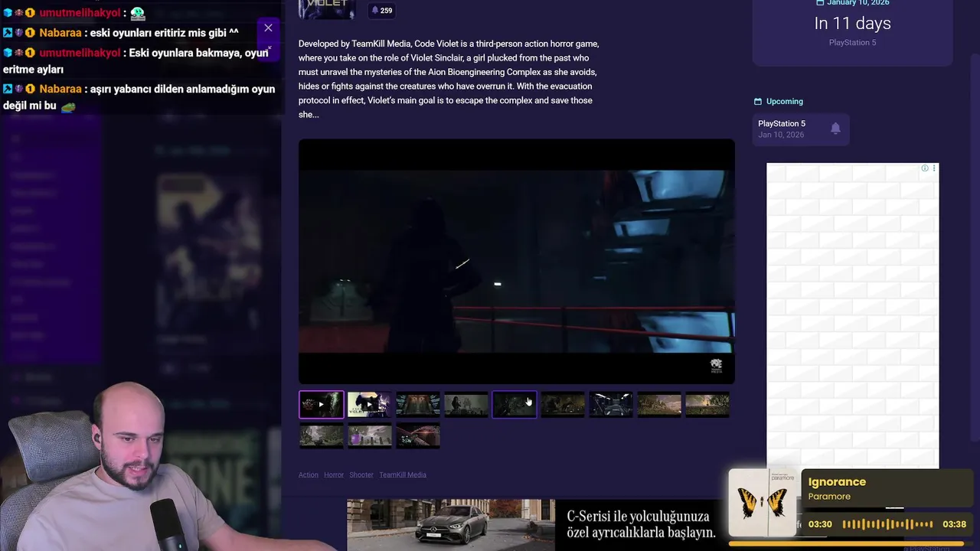Click umutmelihakyol username in first chat message
The image size is (980, 551).
tap(80, 13)
